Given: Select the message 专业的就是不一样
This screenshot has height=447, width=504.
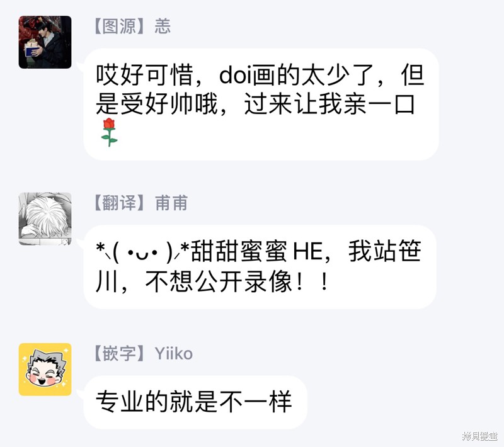Looking at the screenshot, I should point(195,402).
